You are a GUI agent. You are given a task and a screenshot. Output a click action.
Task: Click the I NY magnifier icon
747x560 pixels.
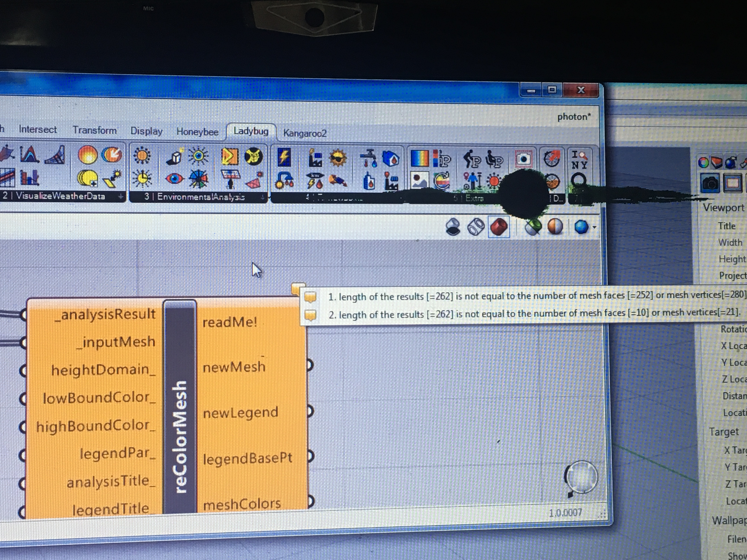pos(580,160)
